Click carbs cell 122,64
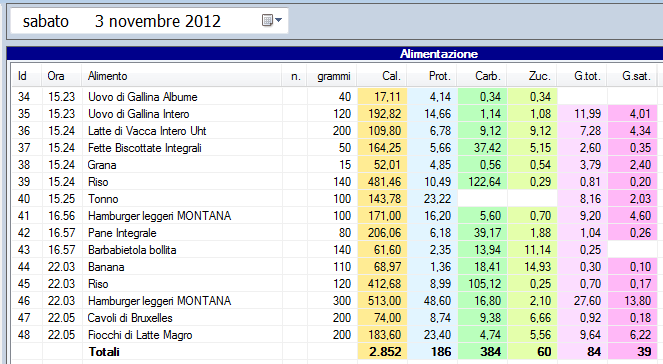663x364 pixels. tap(482, 182)
